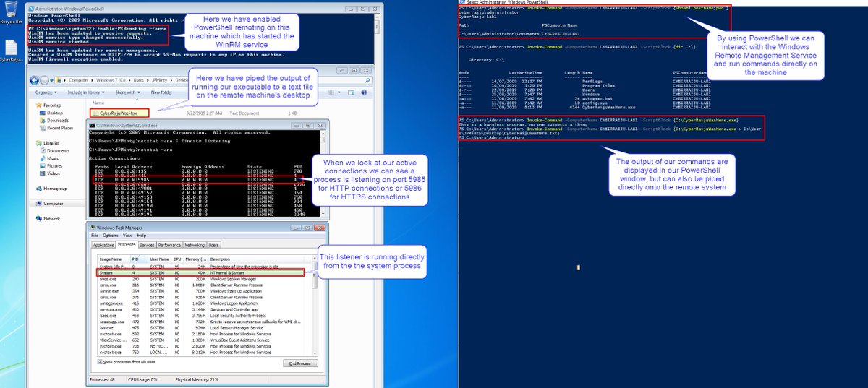This screenshot has height=388, width=868.
Task: Open Downloads in Explorer favorites
Action: coord(55,120)
